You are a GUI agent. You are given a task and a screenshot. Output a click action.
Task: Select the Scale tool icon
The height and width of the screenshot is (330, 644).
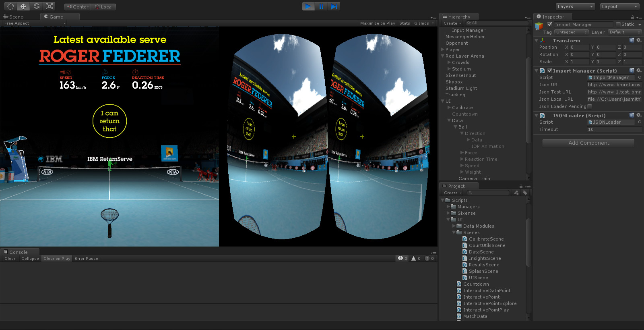click(49, 6)
